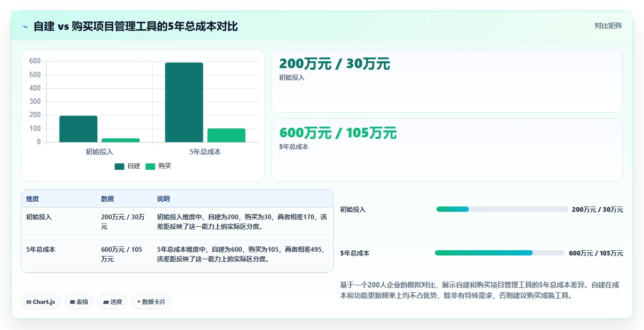Image resolution: width=644 pixels, height=330 pixels.
Task: Click the lightning icon beside the title
Action: coord(26,27)
